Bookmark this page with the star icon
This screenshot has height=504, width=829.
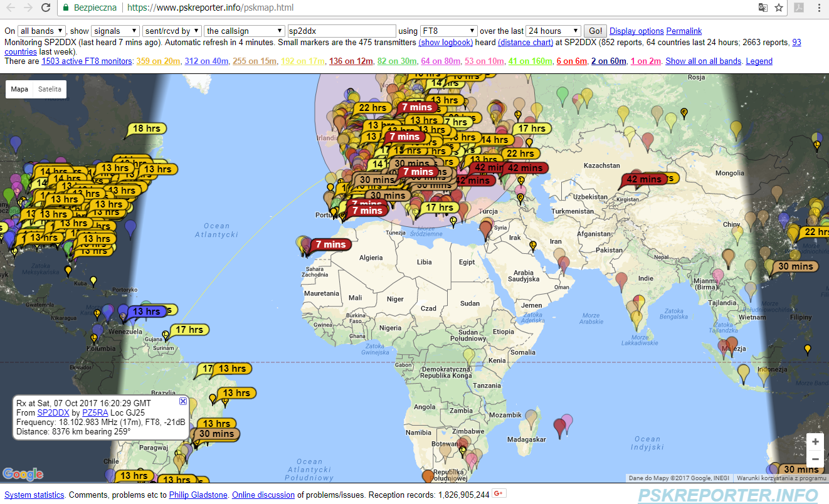click(x=779, y=8)
